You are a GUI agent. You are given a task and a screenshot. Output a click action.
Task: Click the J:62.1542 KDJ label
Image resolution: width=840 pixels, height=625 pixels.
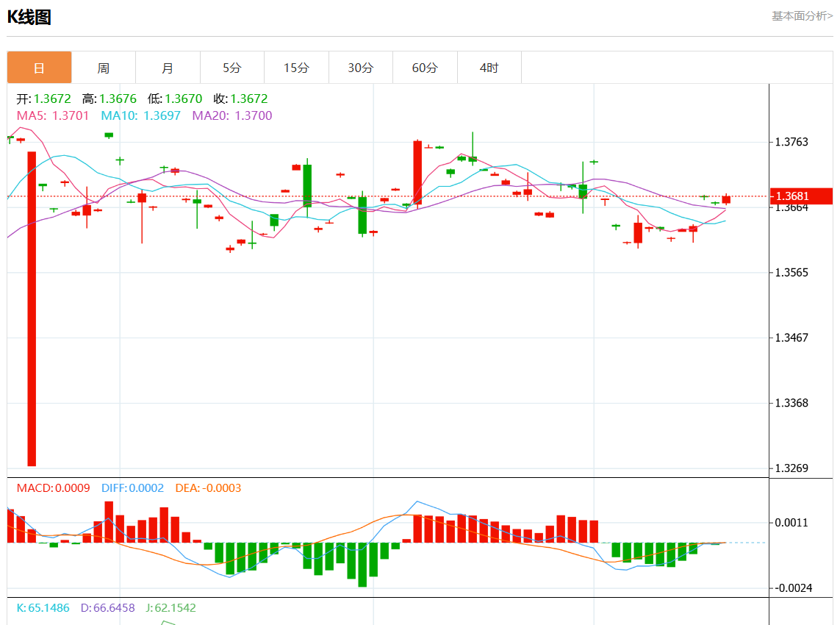point(171,608)
